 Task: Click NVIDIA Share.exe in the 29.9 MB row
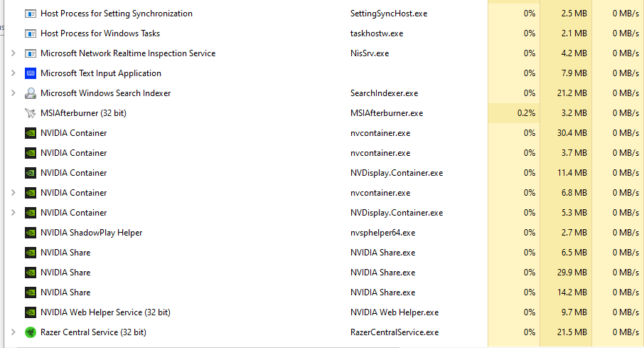point(382,273)
